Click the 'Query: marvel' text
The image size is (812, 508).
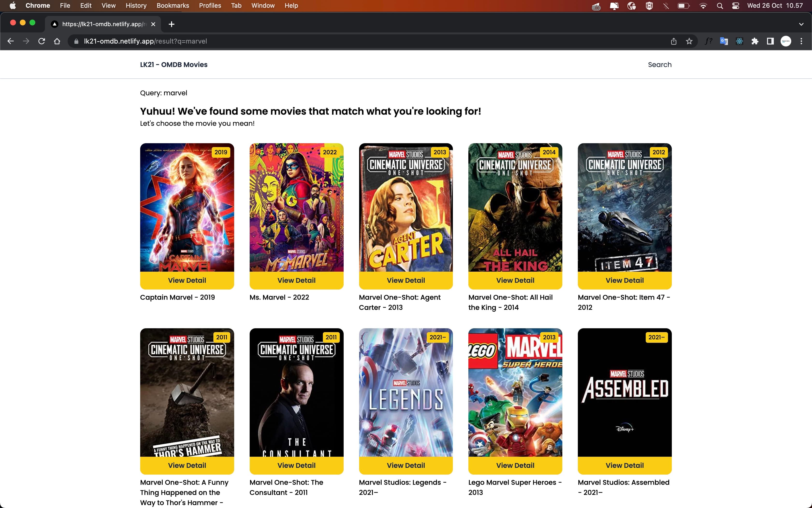(163, 93)
